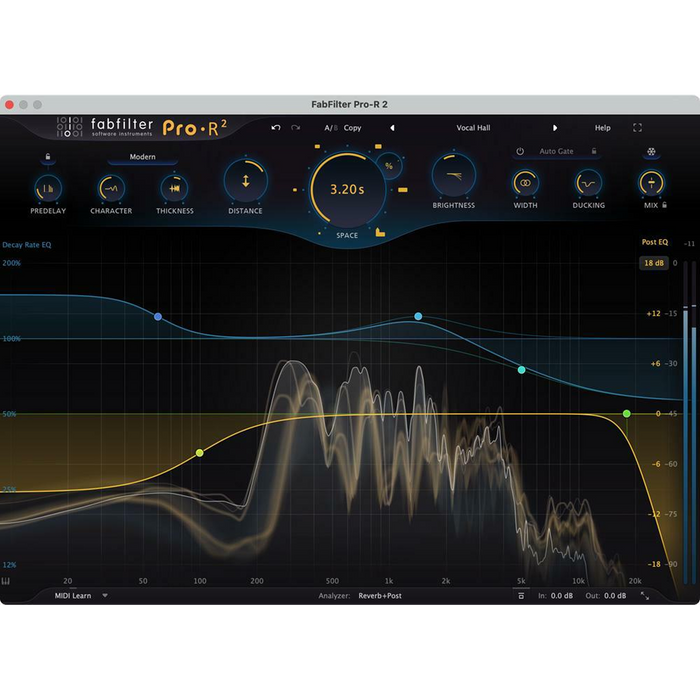
Task: Enter full screen mode icon
Action: pyautogui.click(x=638, y=128)
